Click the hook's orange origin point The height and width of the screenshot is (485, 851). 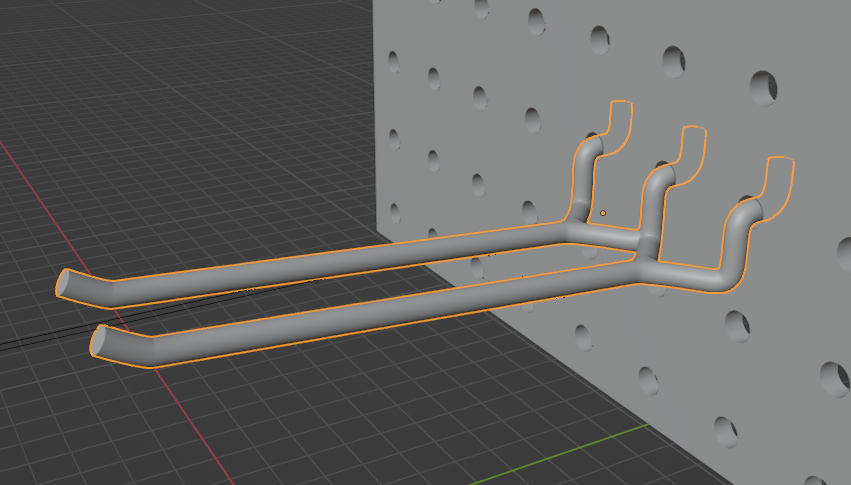603,213
